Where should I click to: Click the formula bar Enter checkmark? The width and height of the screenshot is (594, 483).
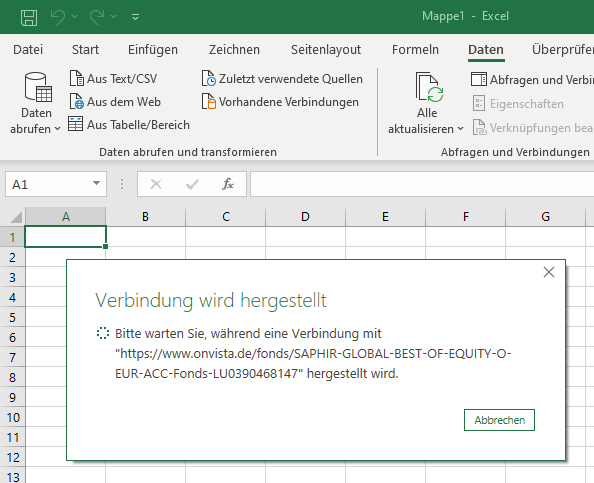(192, 184)
